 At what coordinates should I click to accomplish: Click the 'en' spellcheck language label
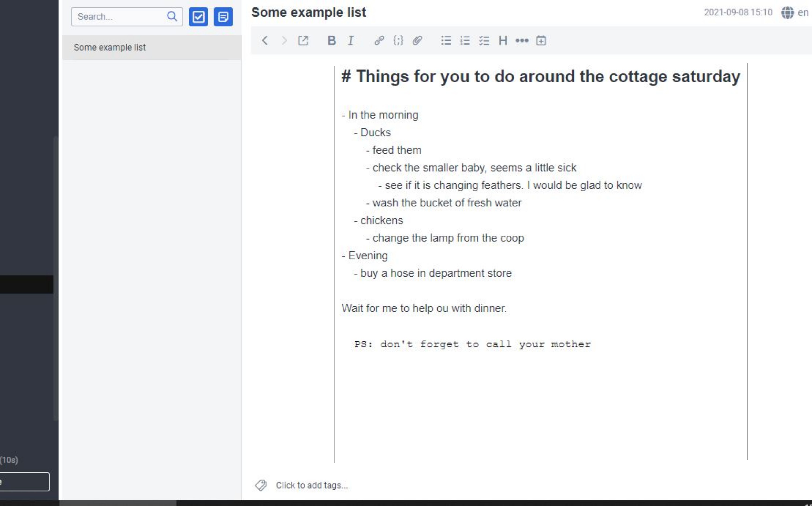803,13
